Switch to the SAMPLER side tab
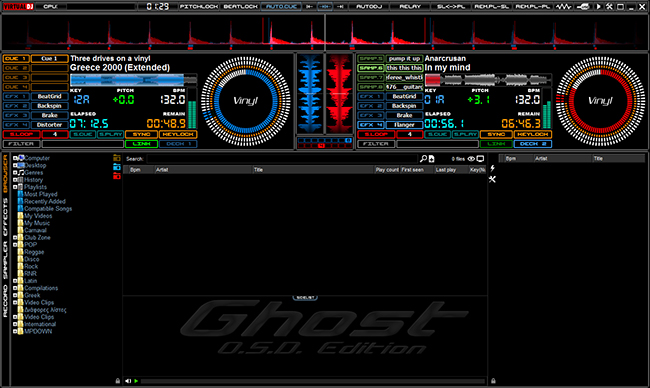The image size is (650, 388). tap(5, 260)
